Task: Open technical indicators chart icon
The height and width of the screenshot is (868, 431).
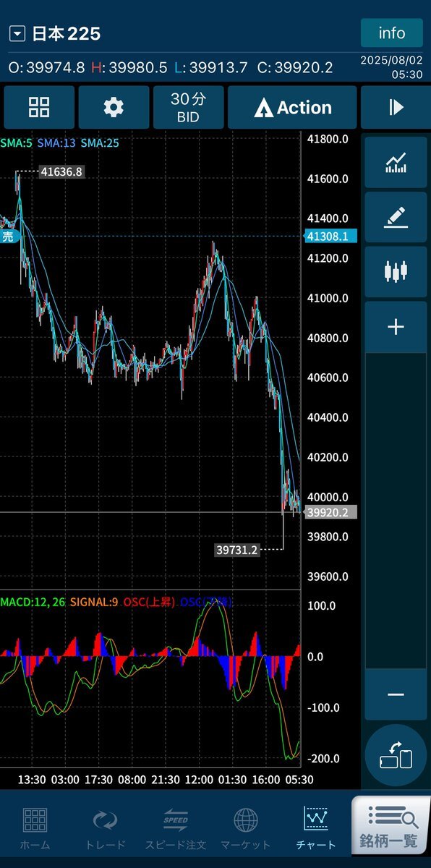Action: coord(396,163)
